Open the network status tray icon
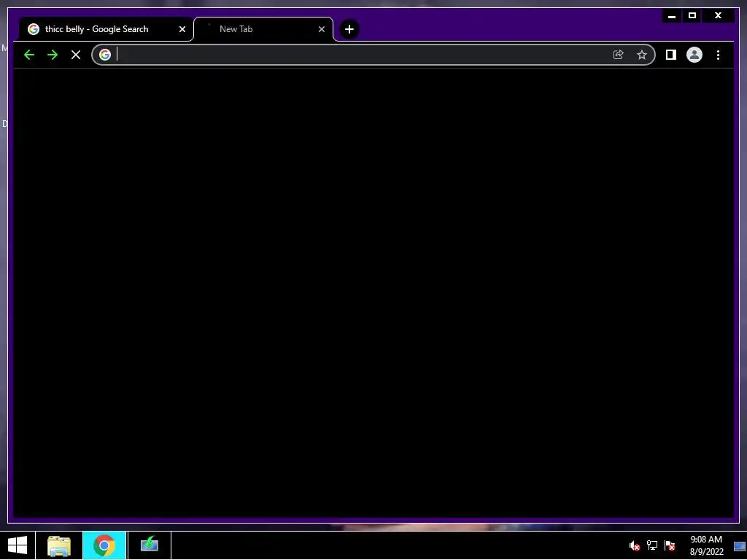The height and width of the screenshot is (560, 747). point(651,545)
